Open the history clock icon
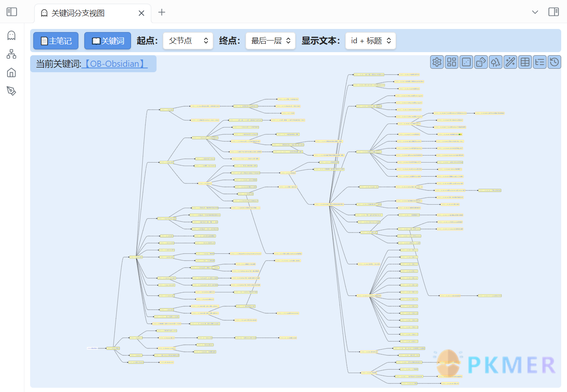The height and width of the screenshot is (392, 567). [x=554, y=62]
